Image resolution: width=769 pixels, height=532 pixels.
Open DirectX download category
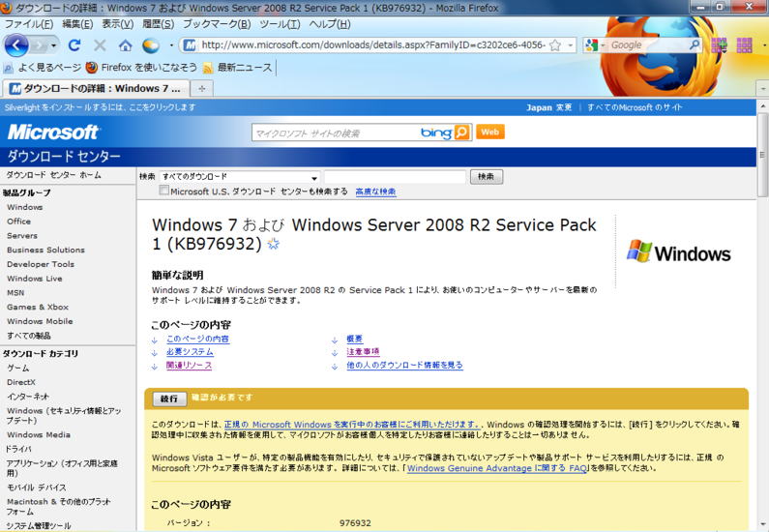click(x=21, y=382)
